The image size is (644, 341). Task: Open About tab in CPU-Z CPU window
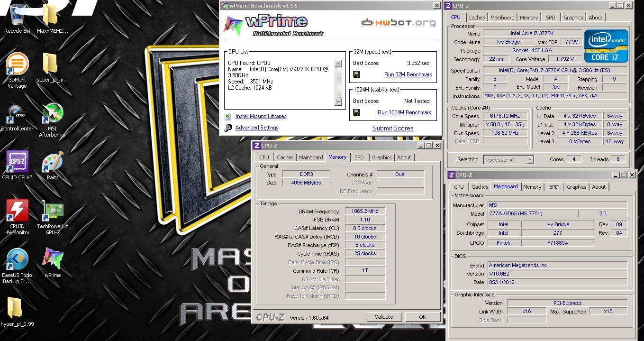pyautogui.click(x=596, y=18)
